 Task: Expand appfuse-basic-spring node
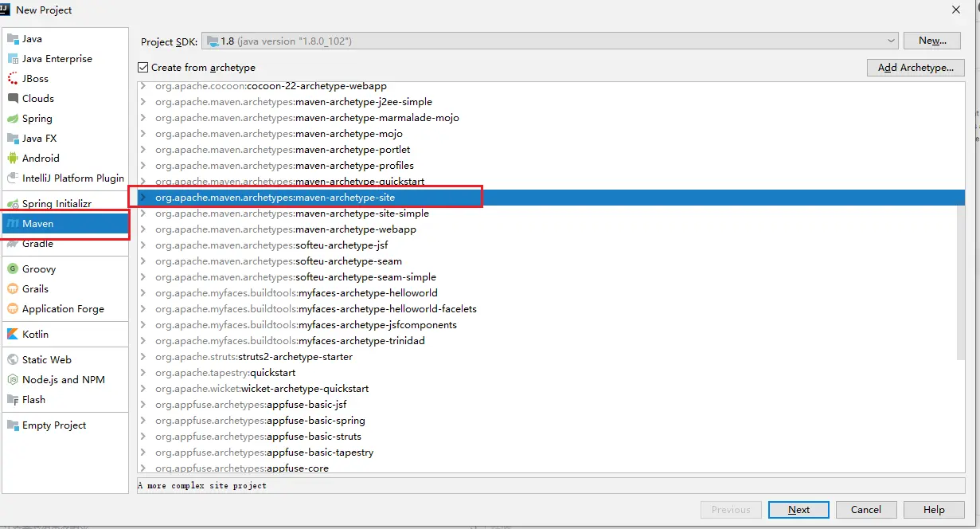pos(143,421)
